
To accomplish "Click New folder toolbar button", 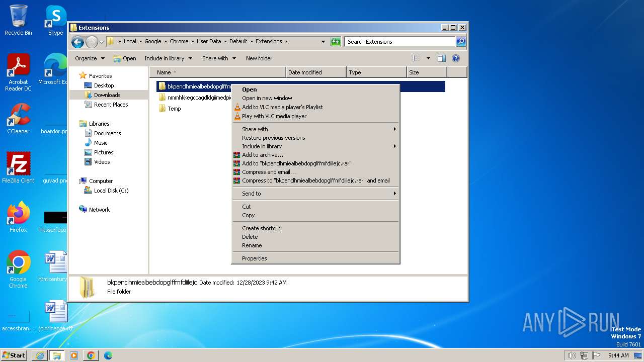I will [259, 58].
